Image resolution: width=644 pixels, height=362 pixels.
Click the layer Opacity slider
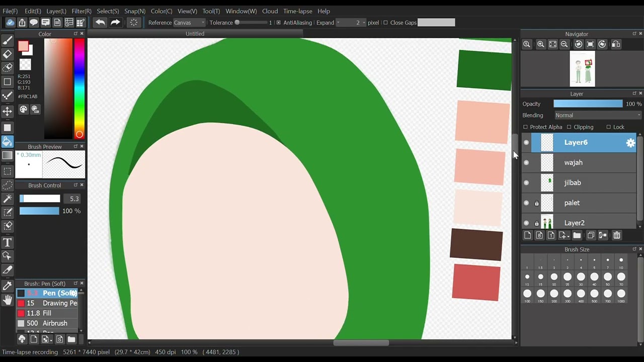click(x=588, y=104)
